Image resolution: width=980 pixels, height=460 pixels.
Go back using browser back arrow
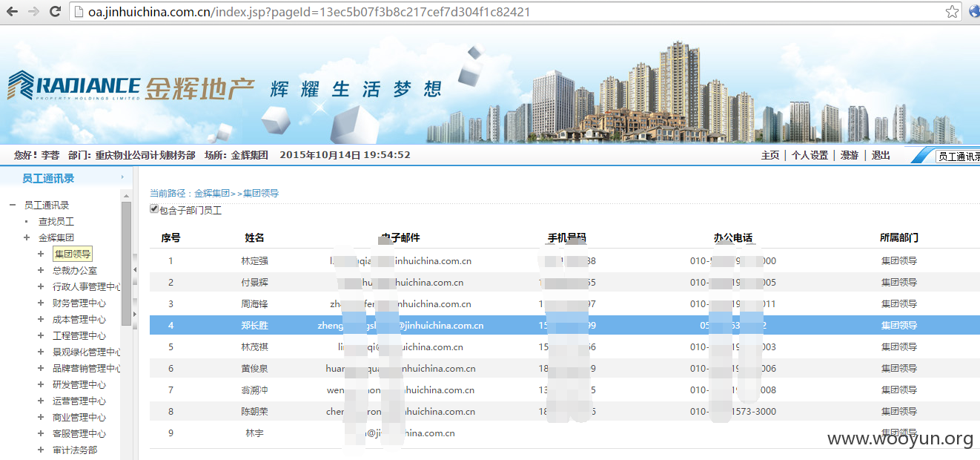coord(13,12)
